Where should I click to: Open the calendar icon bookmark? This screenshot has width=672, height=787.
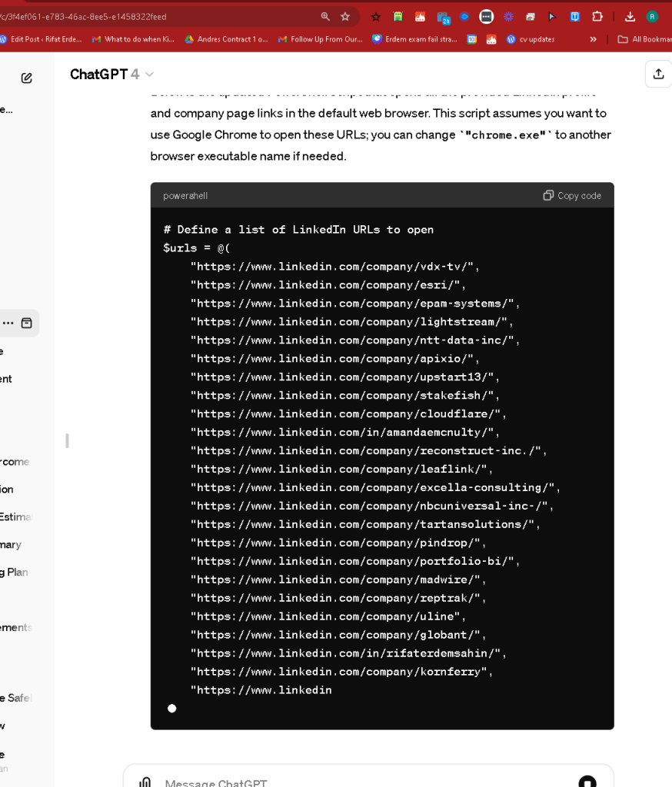coord(471,39)
